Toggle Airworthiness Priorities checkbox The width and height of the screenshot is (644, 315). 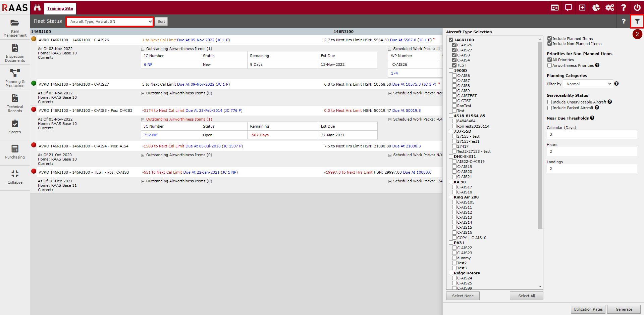pos(549,65)
